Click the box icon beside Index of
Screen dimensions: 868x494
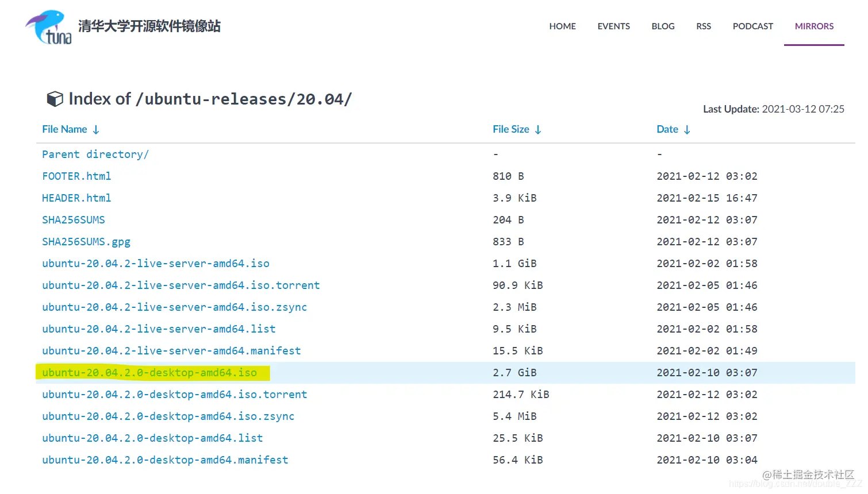(x=55, y=99)
